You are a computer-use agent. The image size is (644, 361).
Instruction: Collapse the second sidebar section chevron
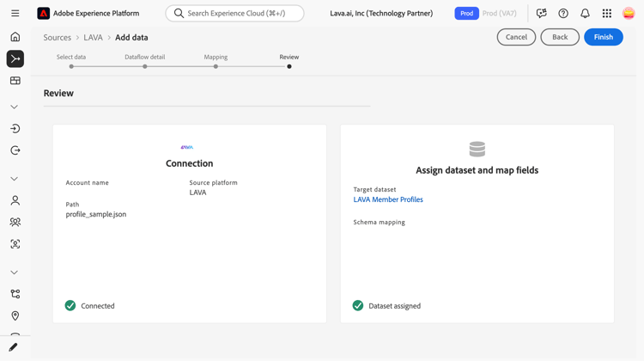(15, 179)
